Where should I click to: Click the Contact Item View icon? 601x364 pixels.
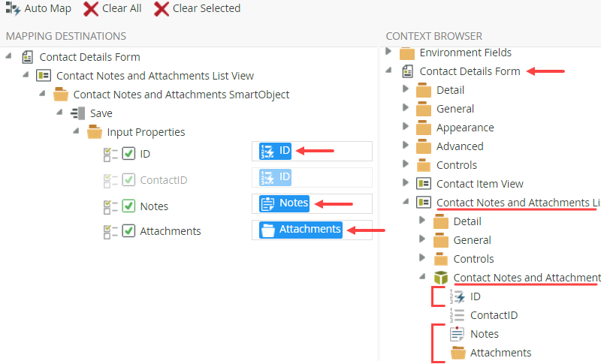[424, 184]
